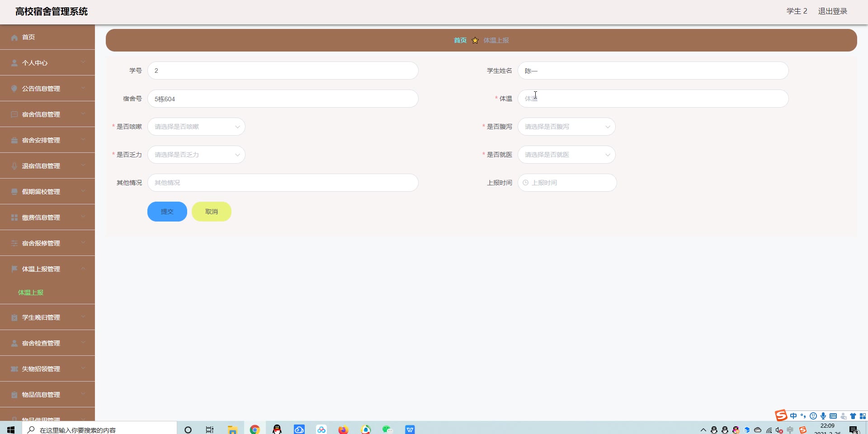Click the flag icon beside 体温上报管理
Image resolution: width=868 pixels, height=434 pixels.
(14, 269)
